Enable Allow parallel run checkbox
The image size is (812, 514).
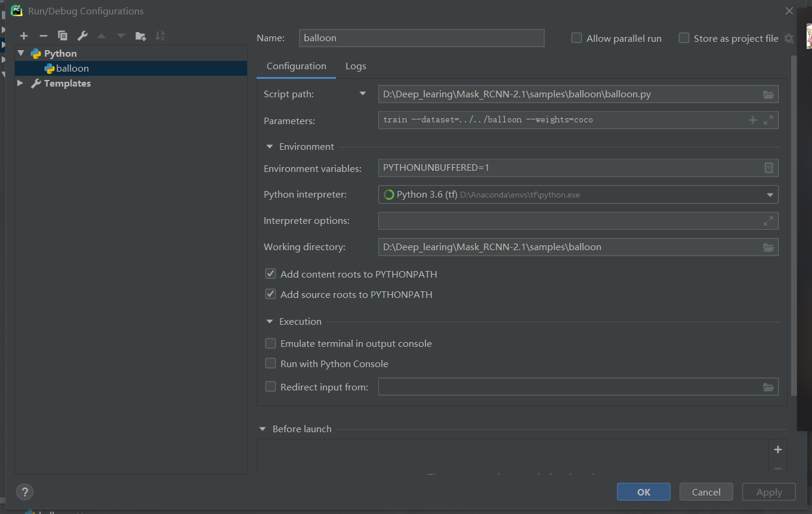coord(576,38)
